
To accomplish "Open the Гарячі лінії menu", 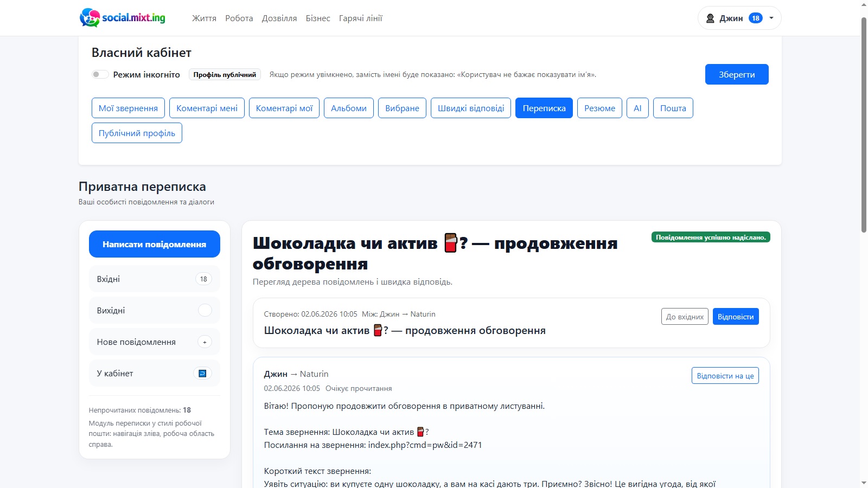I will pyautogui.click(x=361, y=18).
